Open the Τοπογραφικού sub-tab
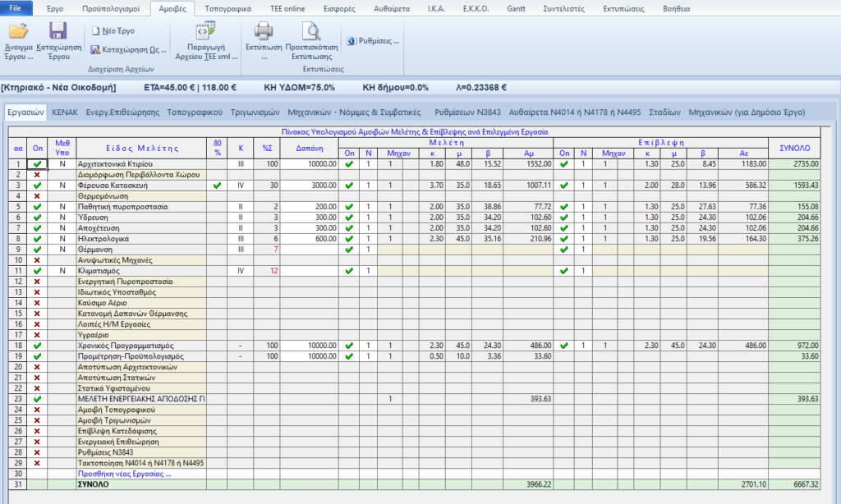The image size is (841, 504). click(x=195, y=112)
